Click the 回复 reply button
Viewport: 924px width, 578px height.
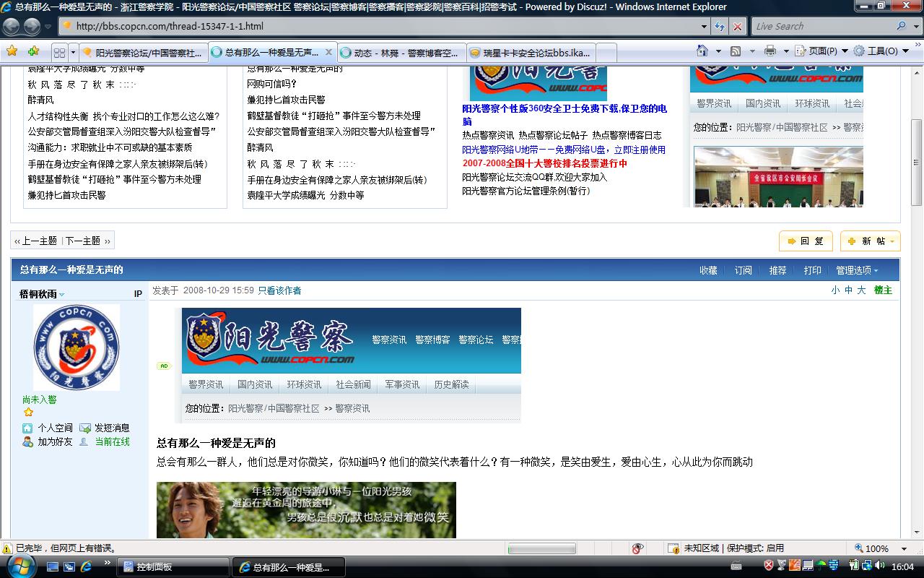pyautogui.click(x=806, y=241)
